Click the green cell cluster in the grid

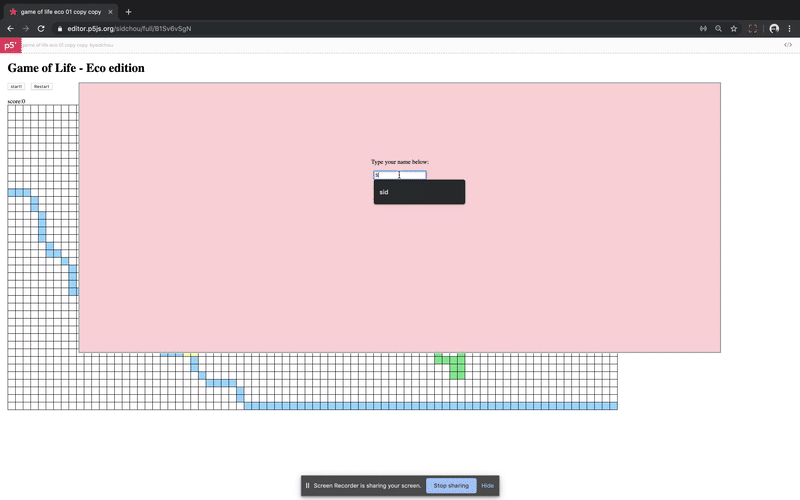[x=453, y=366]
